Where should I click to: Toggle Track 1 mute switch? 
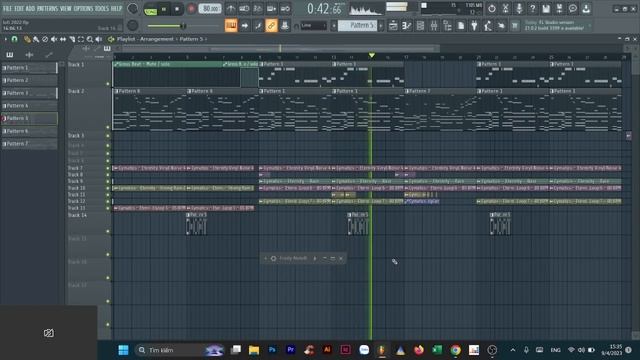click(108, 84)
